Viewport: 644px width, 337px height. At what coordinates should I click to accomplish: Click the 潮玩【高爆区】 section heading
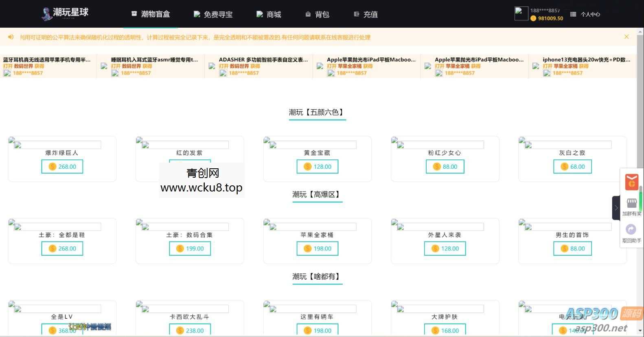317,194
